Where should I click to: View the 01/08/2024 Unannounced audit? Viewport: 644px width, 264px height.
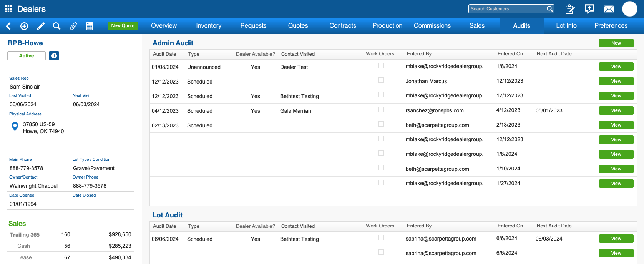(x=616, y=67)
